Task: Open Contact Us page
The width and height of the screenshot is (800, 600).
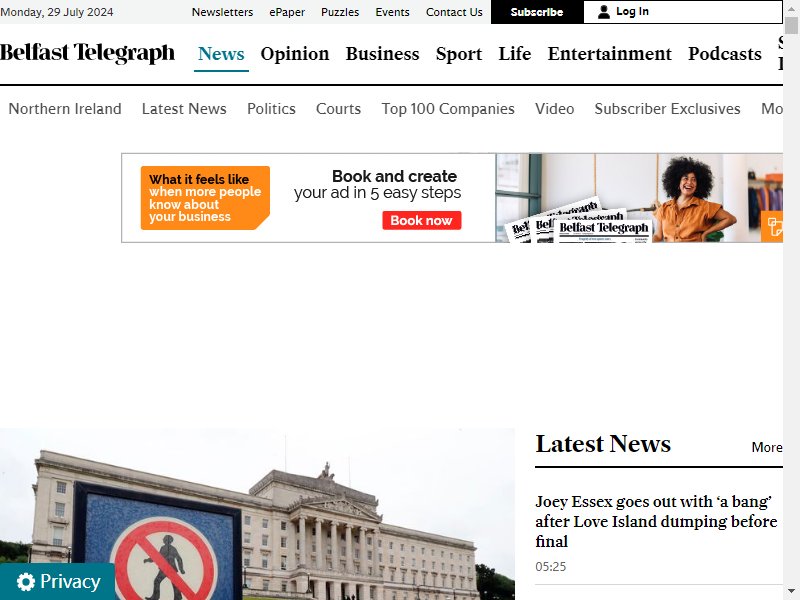Action: point(454,12)
